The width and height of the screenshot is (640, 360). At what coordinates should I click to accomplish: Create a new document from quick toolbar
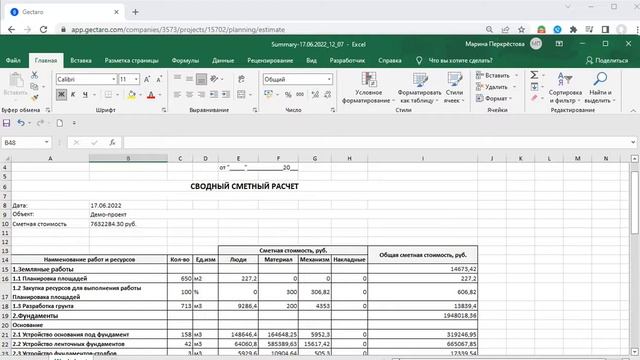coord(60,123)
